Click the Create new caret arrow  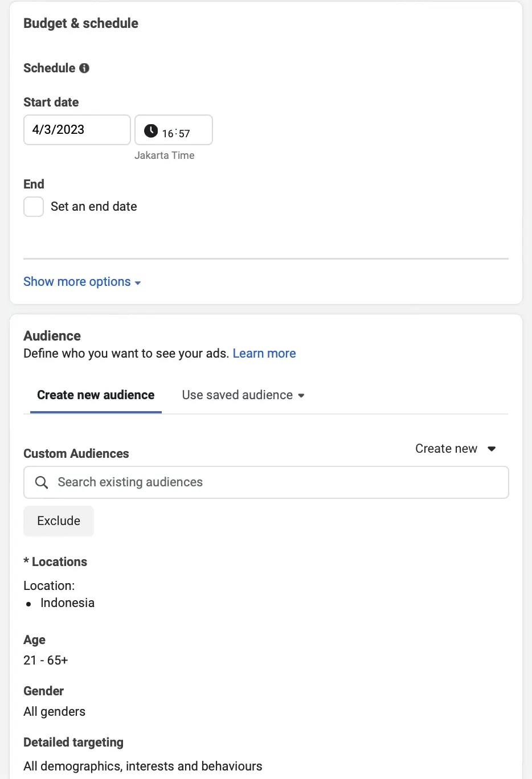(x=492, y=449)
